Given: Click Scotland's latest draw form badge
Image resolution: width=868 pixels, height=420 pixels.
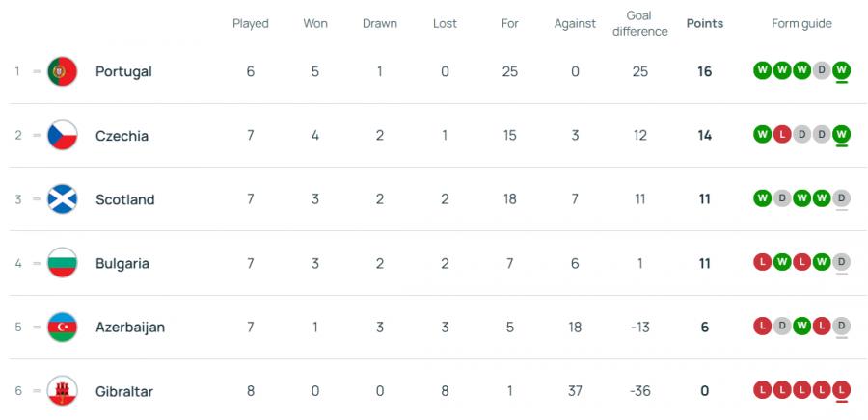Looking at the screenshot, I should tap(841, 198).
